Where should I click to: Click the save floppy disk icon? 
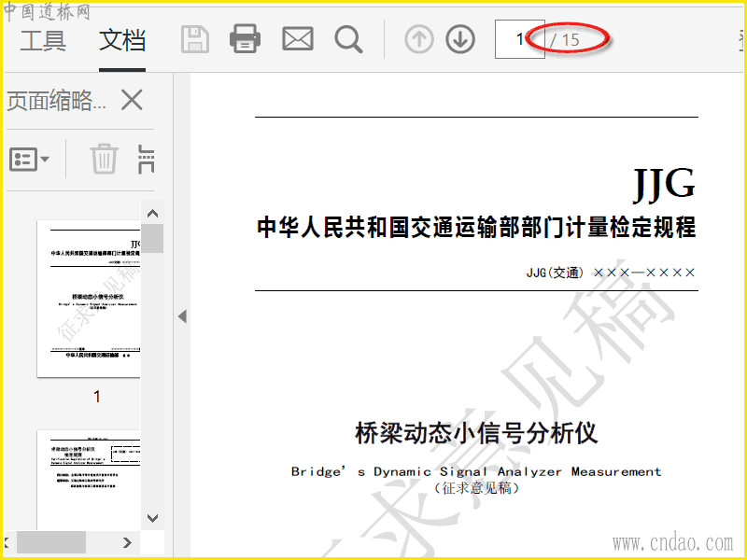pos(195,39)
